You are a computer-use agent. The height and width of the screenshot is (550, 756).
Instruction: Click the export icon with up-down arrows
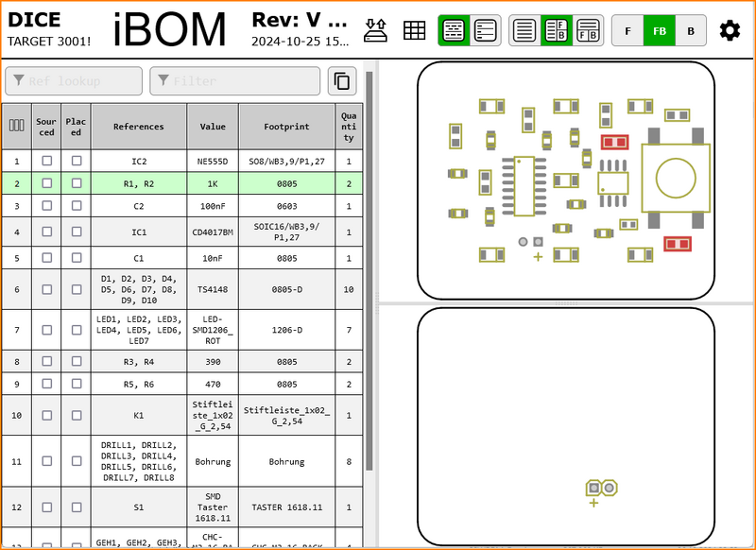tap(376, 30)
